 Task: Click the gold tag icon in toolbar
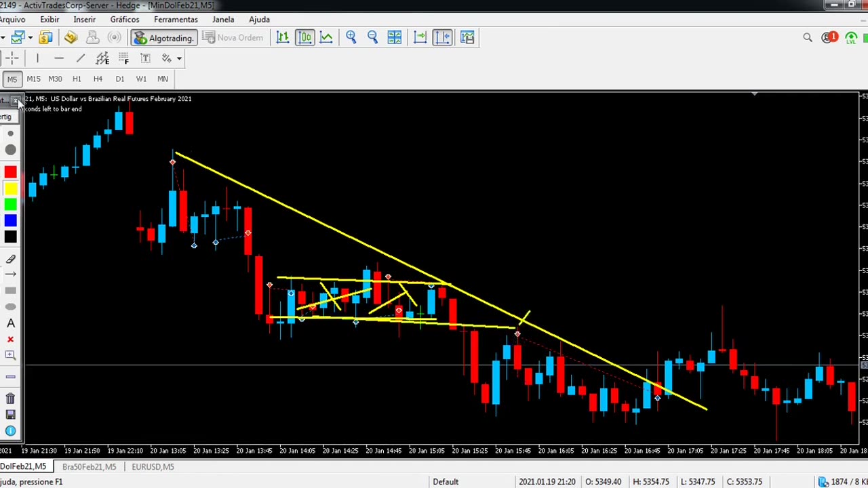(x=71, y=37)
